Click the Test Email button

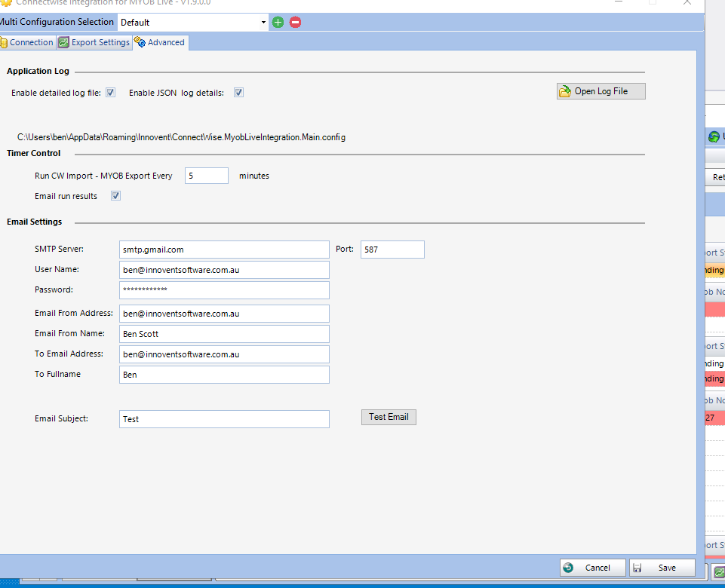coord(389,417)
